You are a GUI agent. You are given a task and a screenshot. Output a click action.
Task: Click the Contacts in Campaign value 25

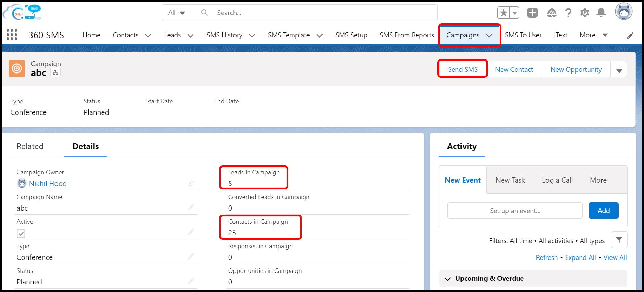[232, 233]
